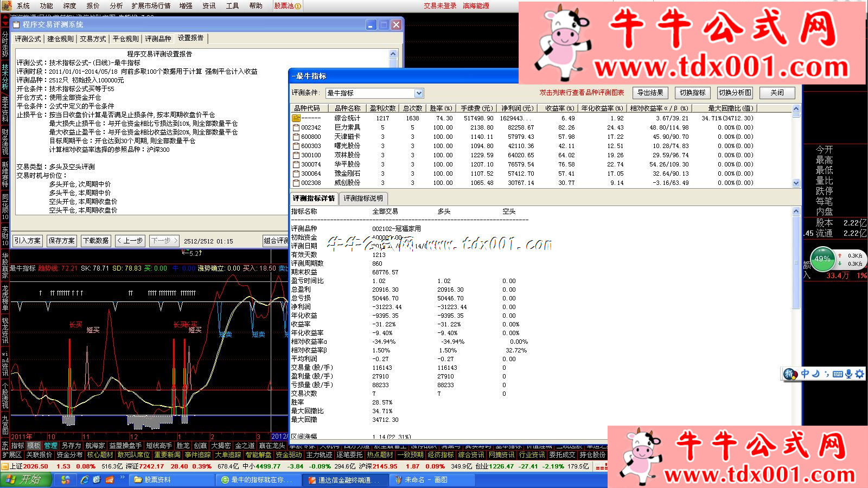Open the 技术分析 left sidebar tab
868x488 pixels.
click(5, 76)
